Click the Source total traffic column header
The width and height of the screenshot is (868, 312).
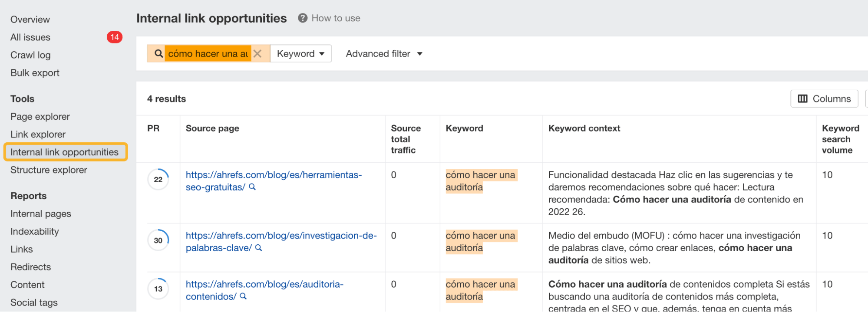click(406, 139)
